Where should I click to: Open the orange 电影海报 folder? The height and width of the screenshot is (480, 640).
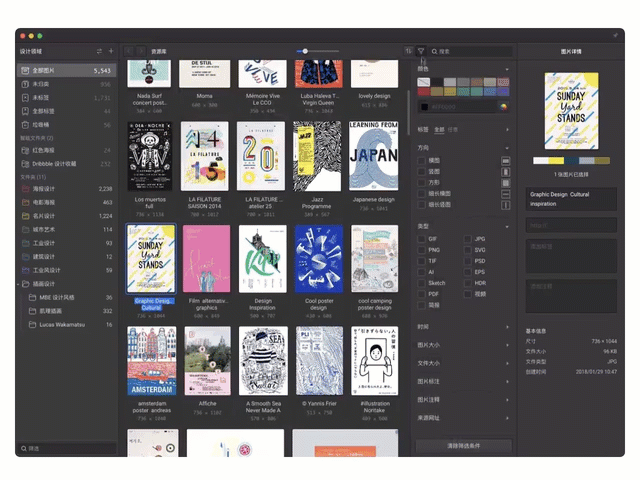tap(67, 202)
